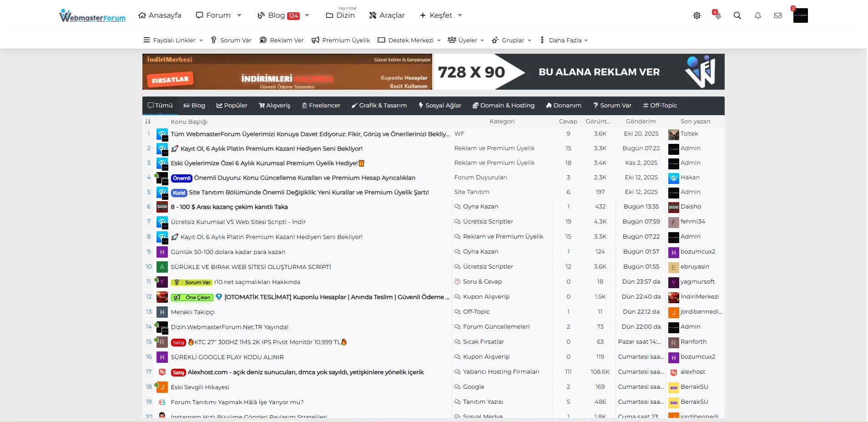
Task: Click the Satış badge on the Alexhost thread
Action: tap(177, 372)
